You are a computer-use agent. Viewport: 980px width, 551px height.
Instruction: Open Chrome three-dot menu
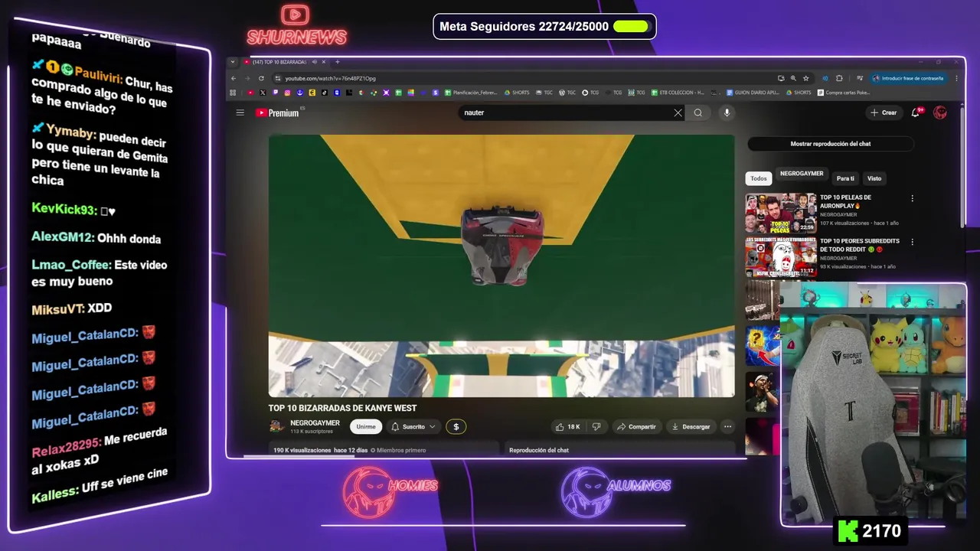956,78
